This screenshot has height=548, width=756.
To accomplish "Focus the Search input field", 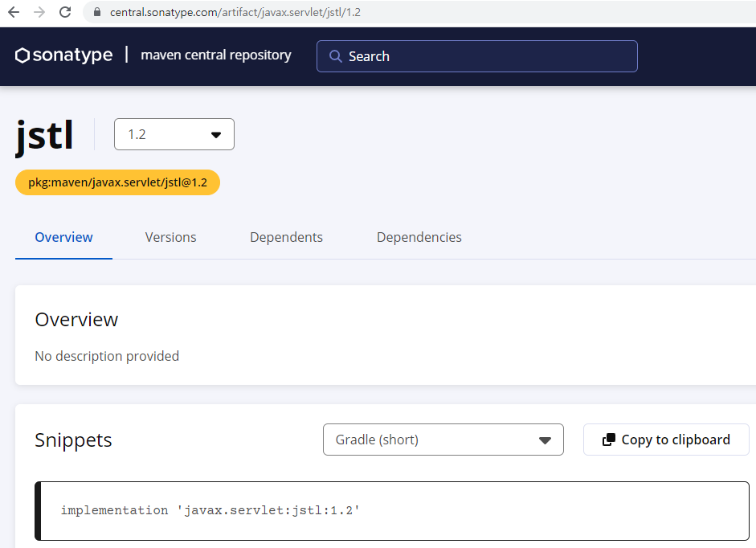I will (x=477, y=56).
